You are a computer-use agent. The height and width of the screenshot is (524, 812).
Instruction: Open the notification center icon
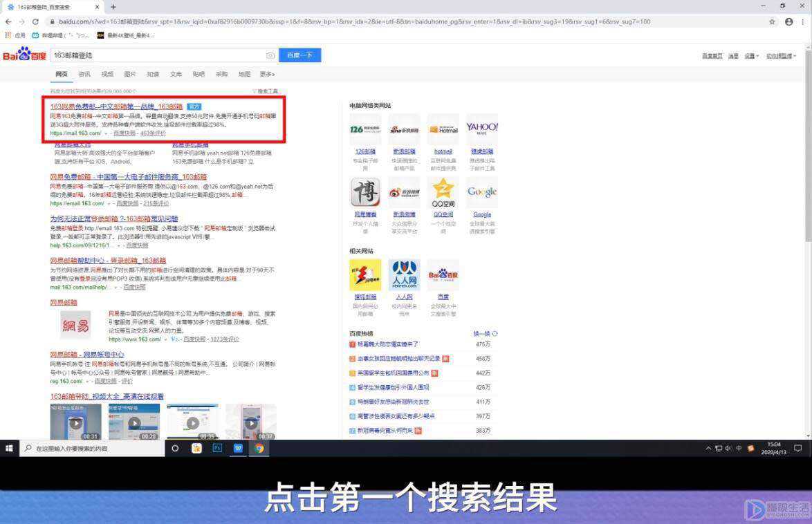click(798, 449)
